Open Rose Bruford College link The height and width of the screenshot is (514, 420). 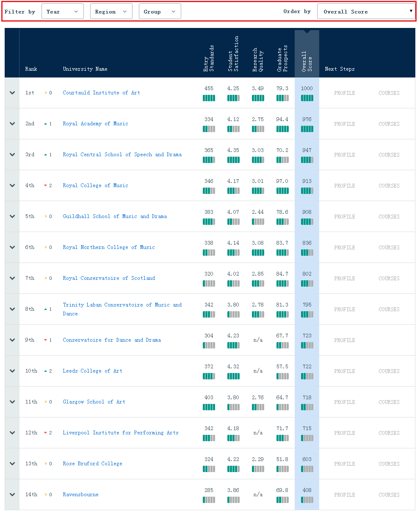pyautogui.click(x=92, y=464)
